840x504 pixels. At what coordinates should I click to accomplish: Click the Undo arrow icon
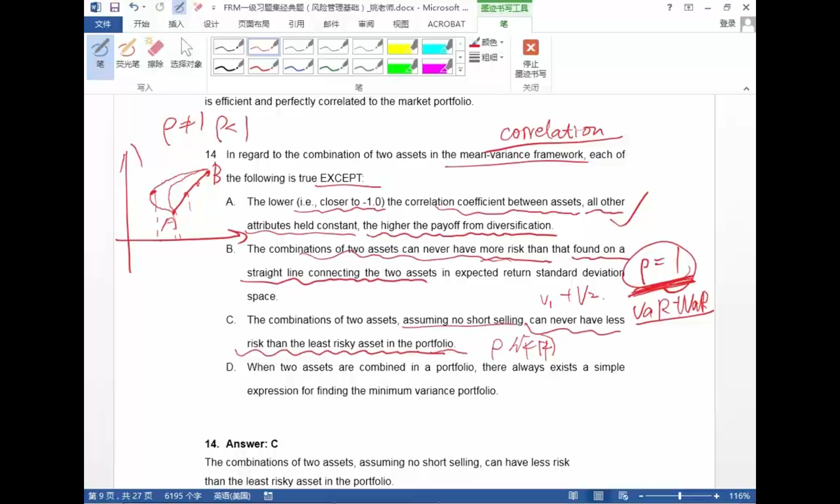[134, 7]
